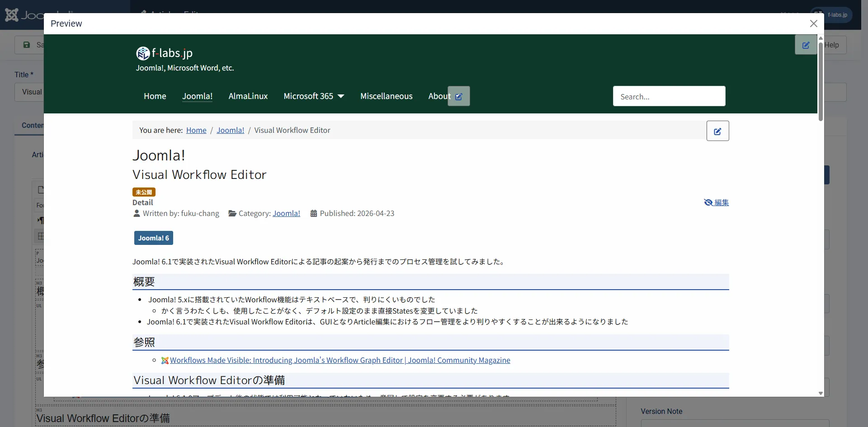This screenshot has height=427, width=868.
Task: Close the Preview dialog
Action: coord(813,23)
